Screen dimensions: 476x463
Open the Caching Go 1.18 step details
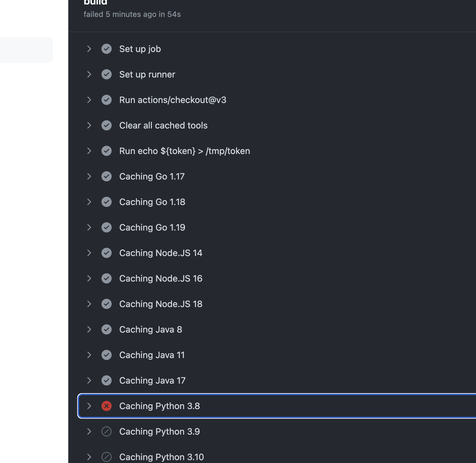[x=89, y=202]
